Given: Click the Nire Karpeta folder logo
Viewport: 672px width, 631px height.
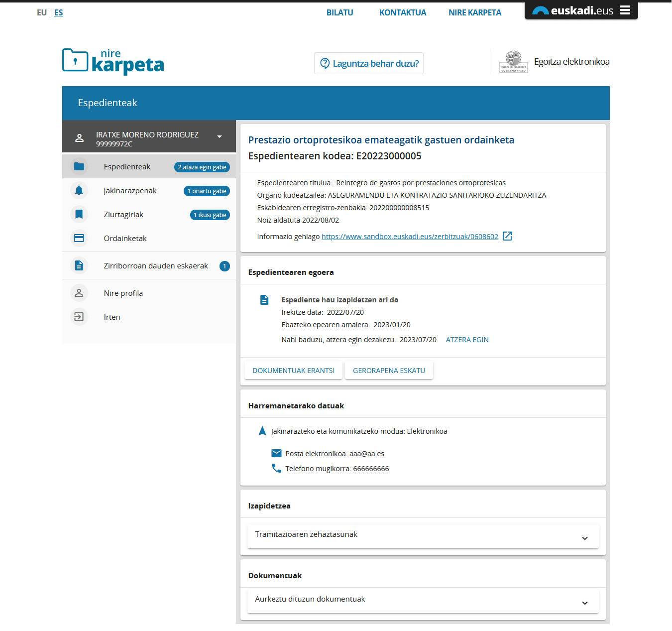Looking at the screenshot, I should point(113,61).
